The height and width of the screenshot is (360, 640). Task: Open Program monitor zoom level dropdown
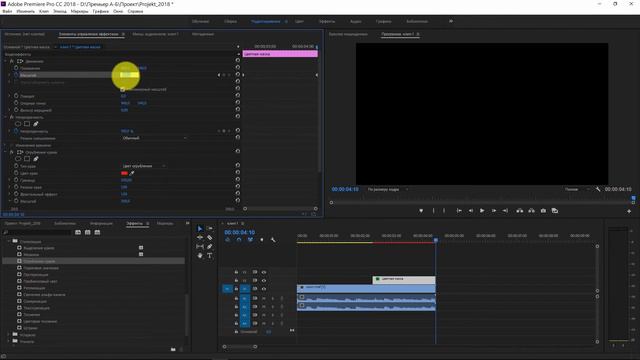[x=388, y=189]
